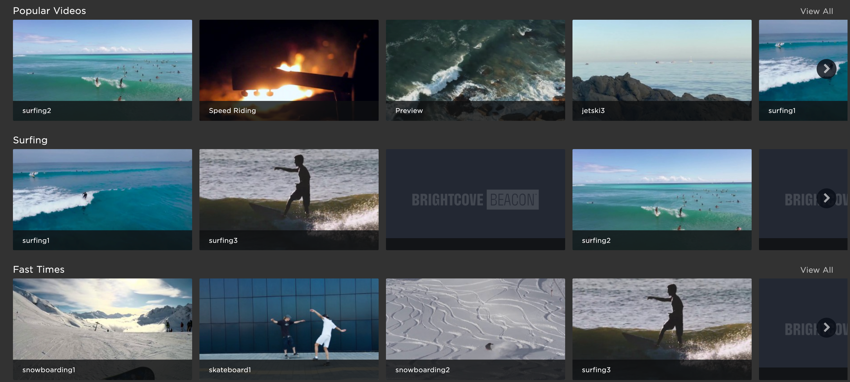Open View All for Fast Times
850x382 pixels.
pyautogui.click(x=816, y=270)
